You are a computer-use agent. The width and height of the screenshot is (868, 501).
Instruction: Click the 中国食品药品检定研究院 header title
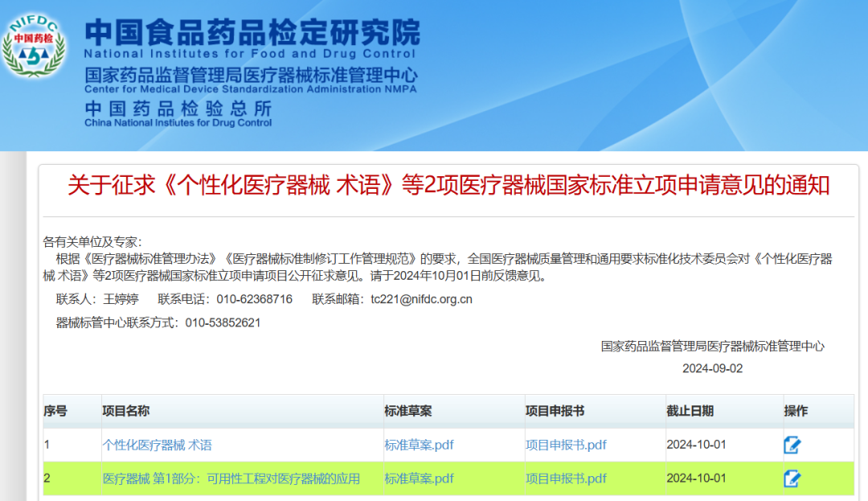pyautogui.click(x=252, y=32)
